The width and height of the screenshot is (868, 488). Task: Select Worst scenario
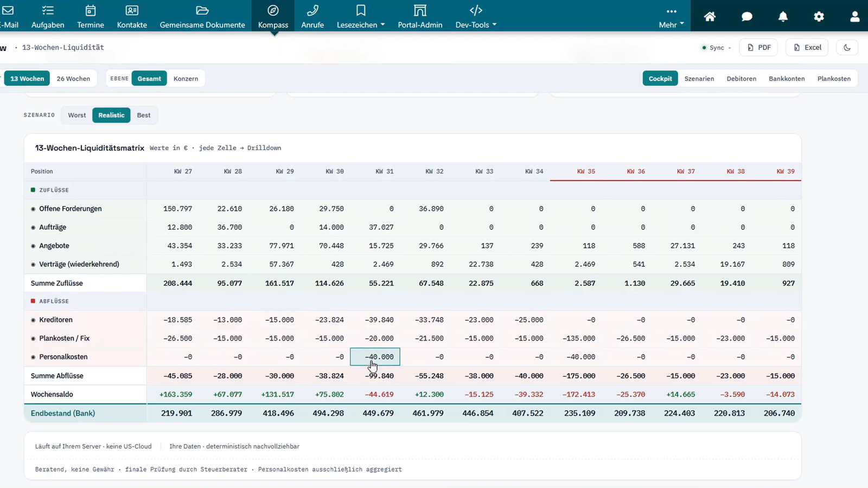point(77,115)
